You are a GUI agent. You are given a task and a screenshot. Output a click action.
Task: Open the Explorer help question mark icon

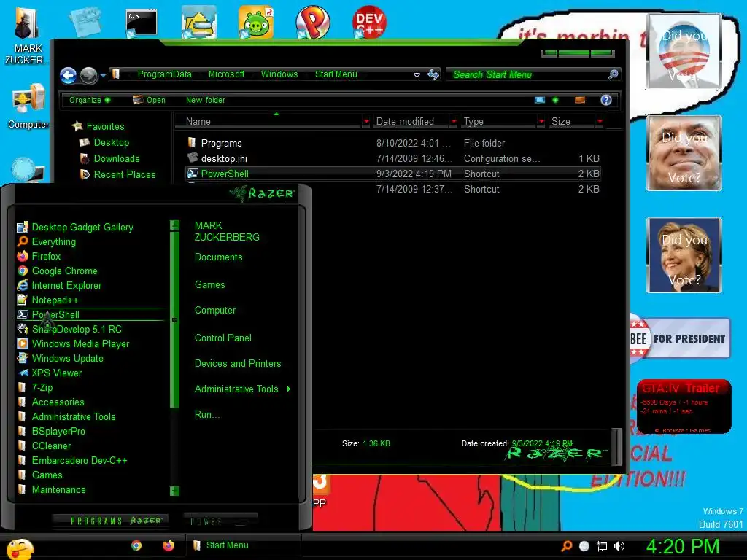tap(606, 99)
